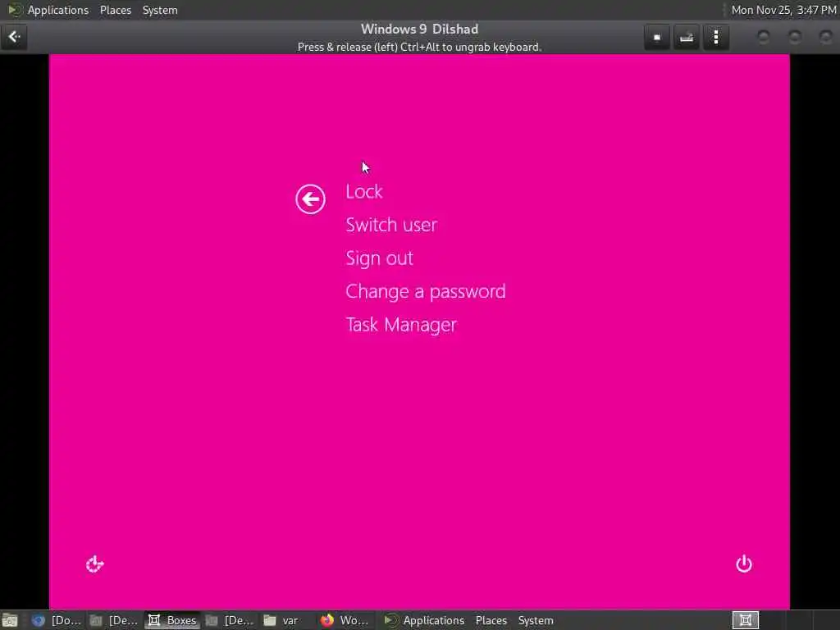Screen dimensions: 840x630
Task: Open Places menu in bottom panel
Action: [x=491, y=620]
